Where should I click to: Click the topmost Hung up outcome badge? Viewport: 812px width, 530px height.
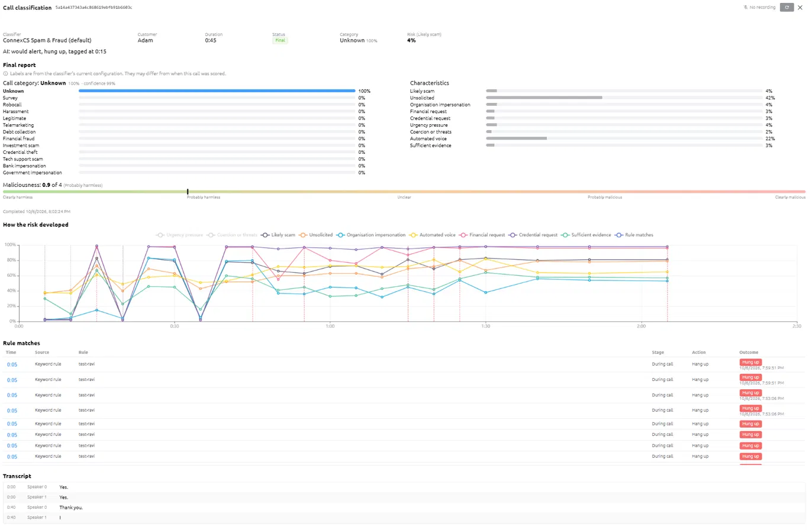coord(750,361)
